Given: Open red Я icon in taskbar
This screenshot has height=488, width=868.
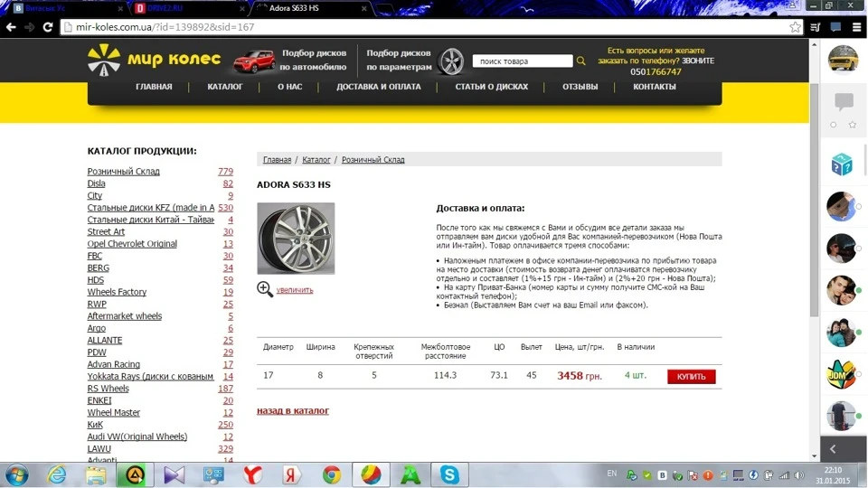Looking at the screenshot, I should [x=292, y=475].
